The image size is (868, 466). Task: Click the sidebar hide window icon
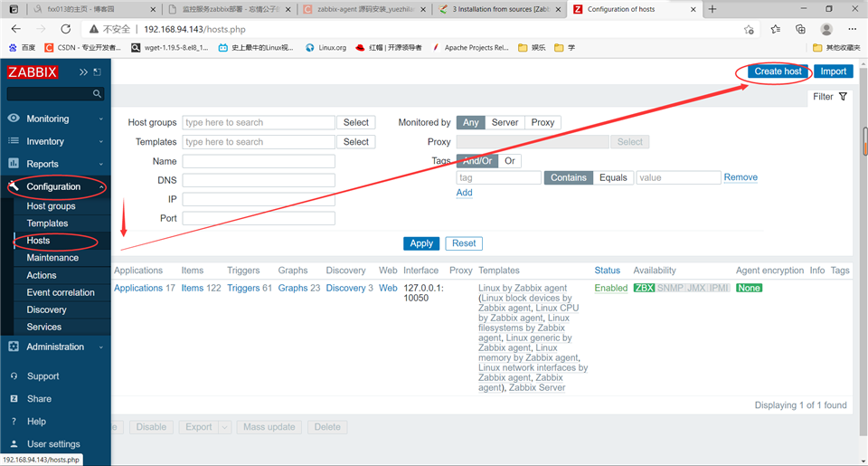click(x=98, y=72)
